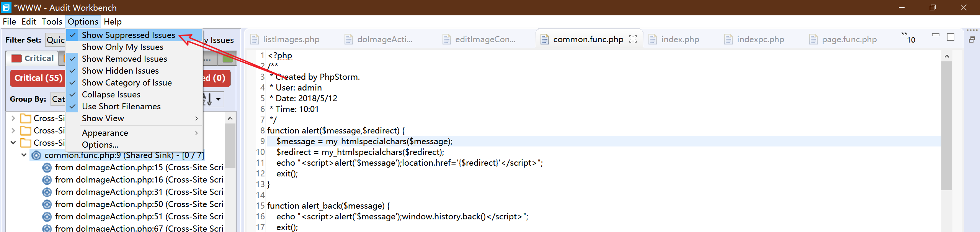Toggle Show Hidden Issues

point(134,71)
